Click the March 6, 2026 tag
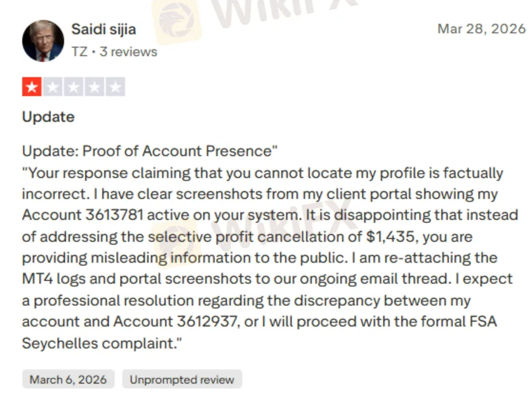532x396 pixels. (69, 380)
